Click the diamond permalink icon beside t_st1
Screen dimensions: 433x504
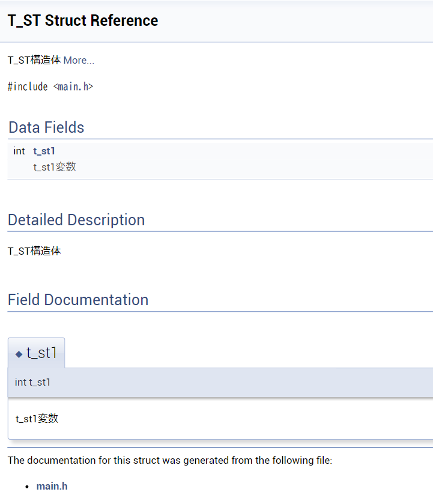[19, 354]
